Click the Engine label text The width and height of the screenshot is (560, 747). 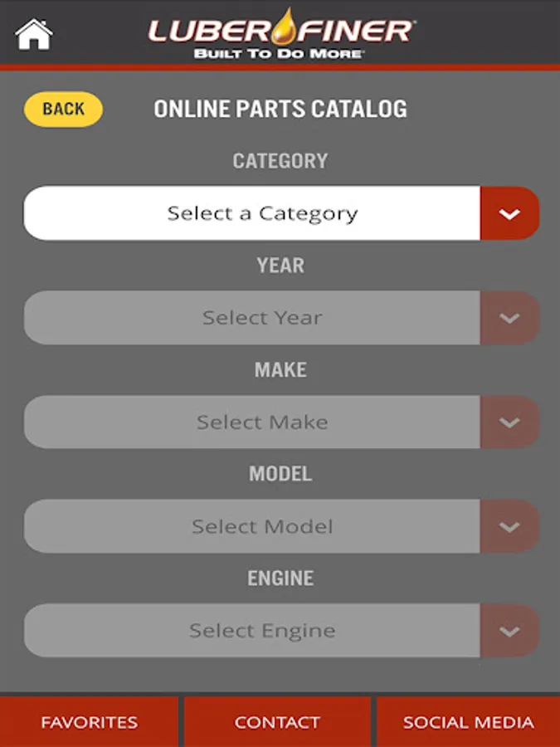click(280, 579)
